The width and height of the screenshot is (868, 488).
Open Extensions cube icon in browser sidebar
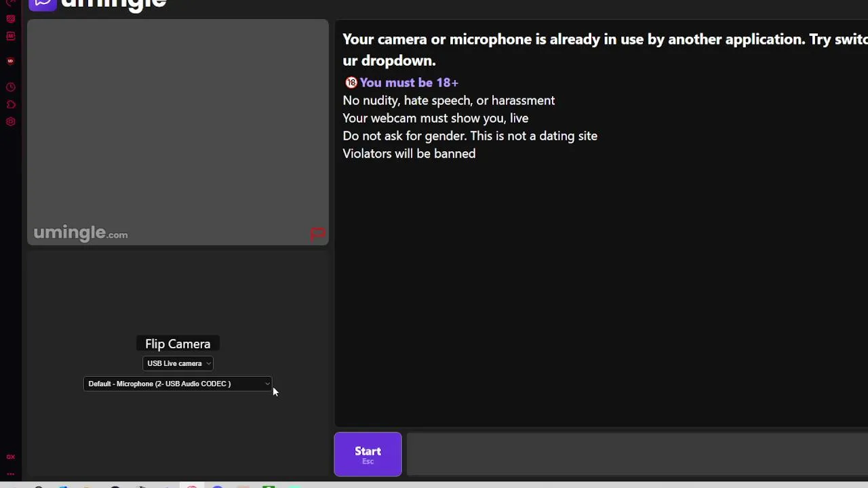(11, 104)
